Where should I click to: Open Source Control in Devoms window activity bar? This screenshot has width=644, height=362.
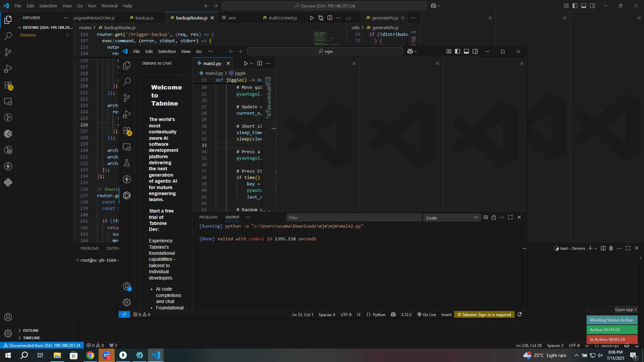pos(8,52)
